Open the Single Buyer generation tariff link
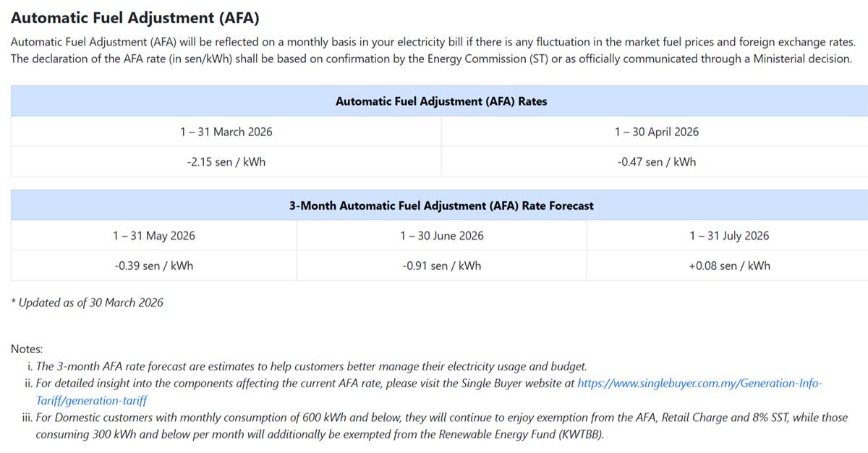Screen dimensions: 868x453 click(x=699, y=383)
